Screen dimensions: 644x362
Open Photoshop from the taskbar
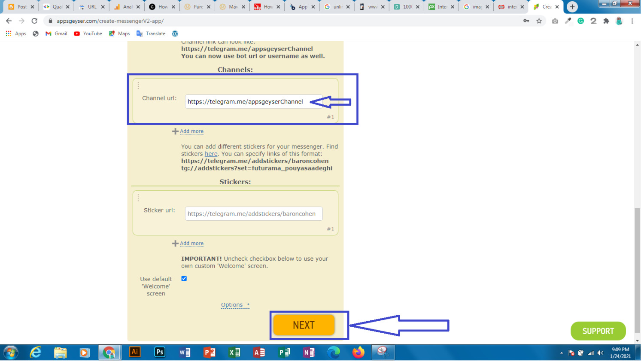160,353
